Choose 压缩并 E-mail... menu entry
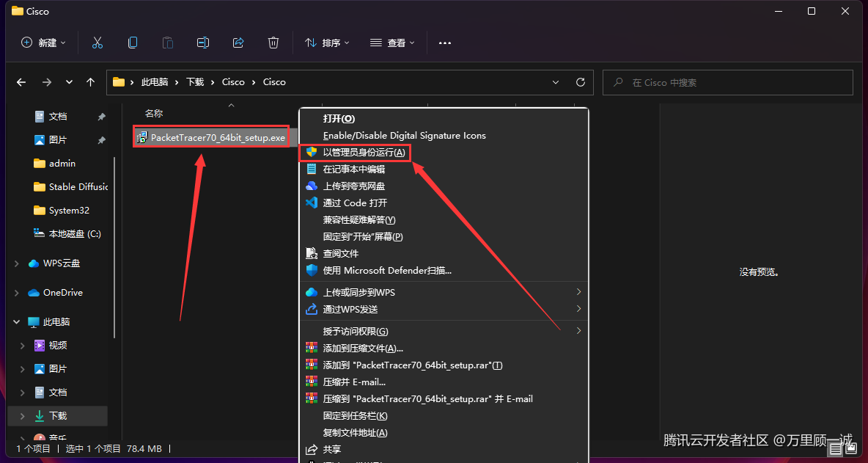 click(x=354, y=382)
